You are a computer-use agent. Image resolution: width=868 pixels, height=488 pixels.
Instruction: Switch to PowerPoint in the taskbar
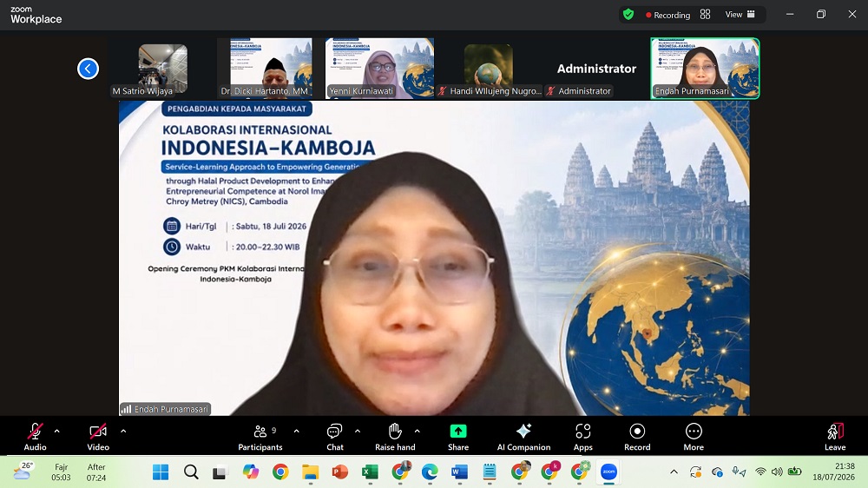(340, 472)
